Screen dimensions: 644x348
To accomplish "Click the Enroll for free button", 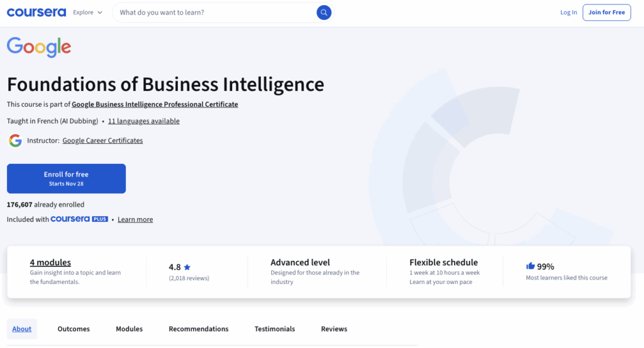I will tap(66, 178).
